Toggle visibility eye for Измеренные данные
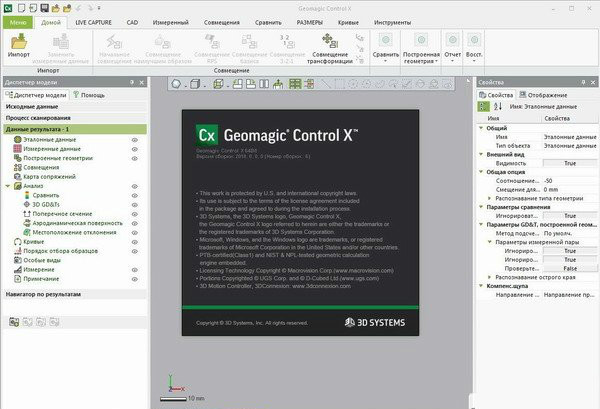The width and height of the screenshot is (600, 409). [x=135, y=149]
